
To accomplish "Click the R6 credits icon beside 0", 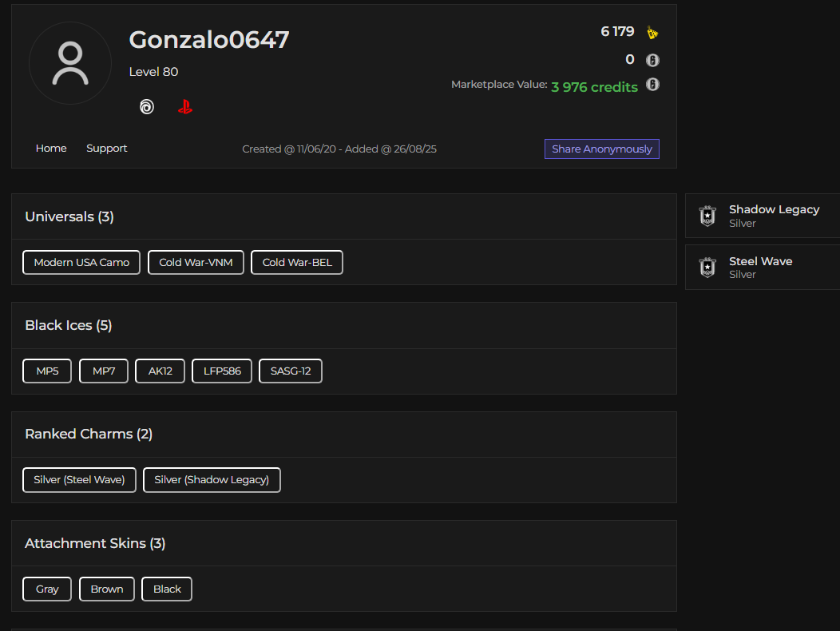I will click(x=652, y=60).
